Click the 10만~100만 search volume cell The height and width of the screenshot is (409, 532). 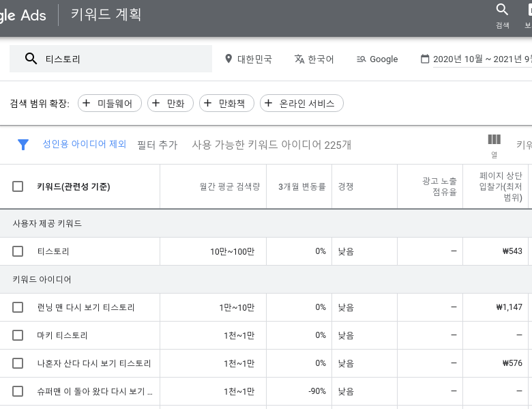232,252
